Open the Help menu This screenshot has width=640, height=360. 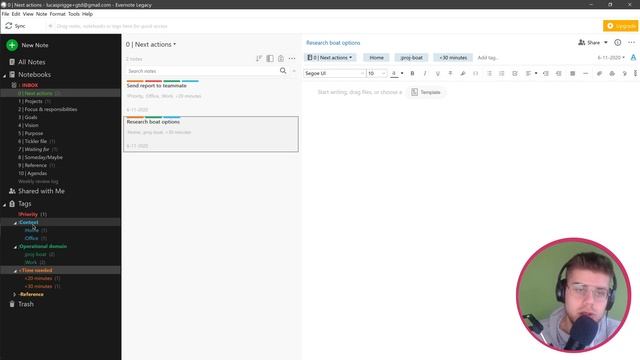pyautogui.click(x=87, y=14)
